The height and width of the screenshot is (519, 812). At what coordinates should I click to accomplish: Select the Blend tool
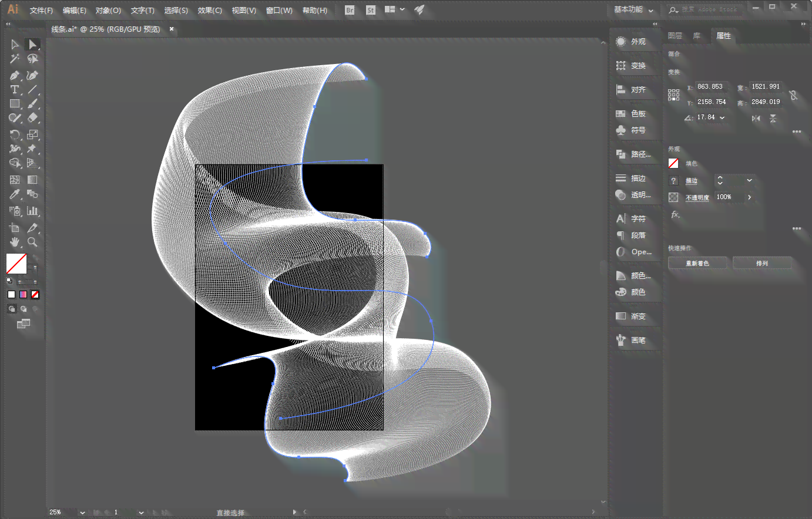(x=33, y=194)
